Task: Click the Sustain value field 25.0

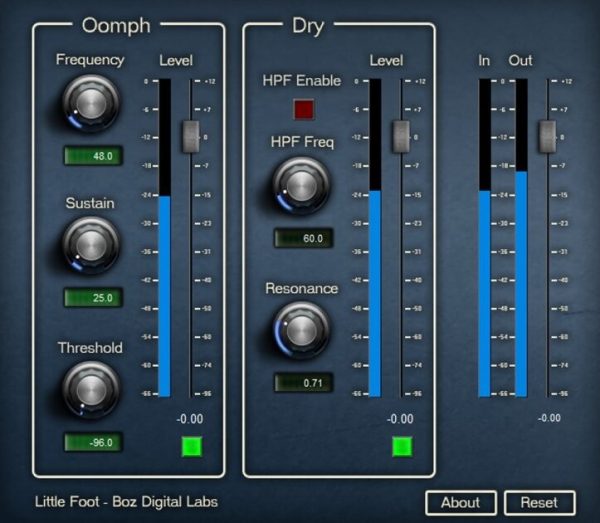Action: [x=93, y=298]
